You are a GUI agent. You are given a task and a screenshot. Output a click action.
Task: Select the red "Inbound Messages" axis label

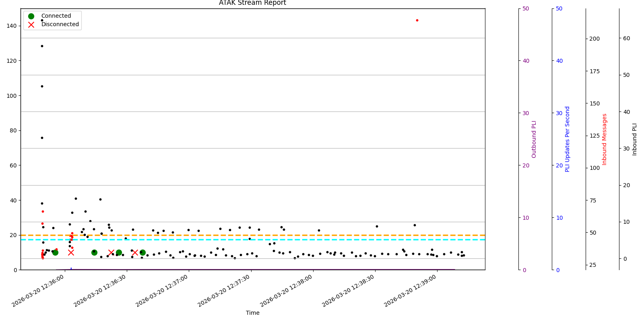pyautogui.click(x=605, y=139)
